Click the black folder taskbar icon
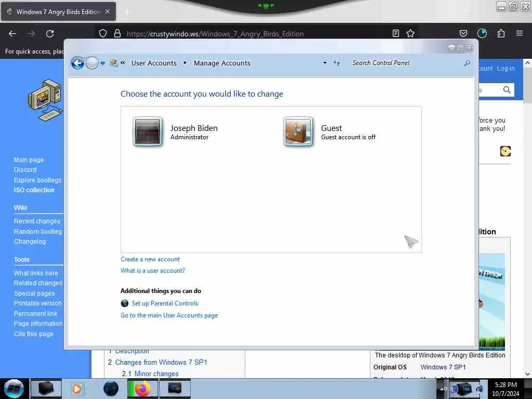532x399 pixels. [x=46, y=389]
